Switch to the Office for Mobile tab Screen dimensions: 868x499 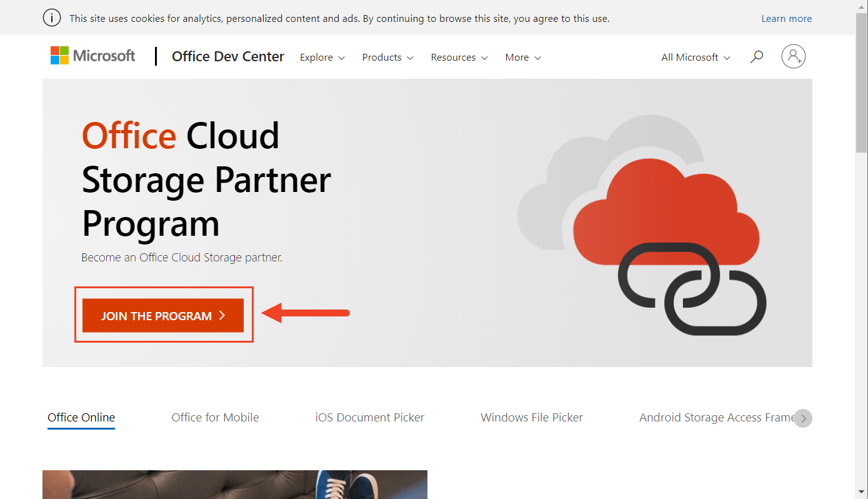(215, 417)
